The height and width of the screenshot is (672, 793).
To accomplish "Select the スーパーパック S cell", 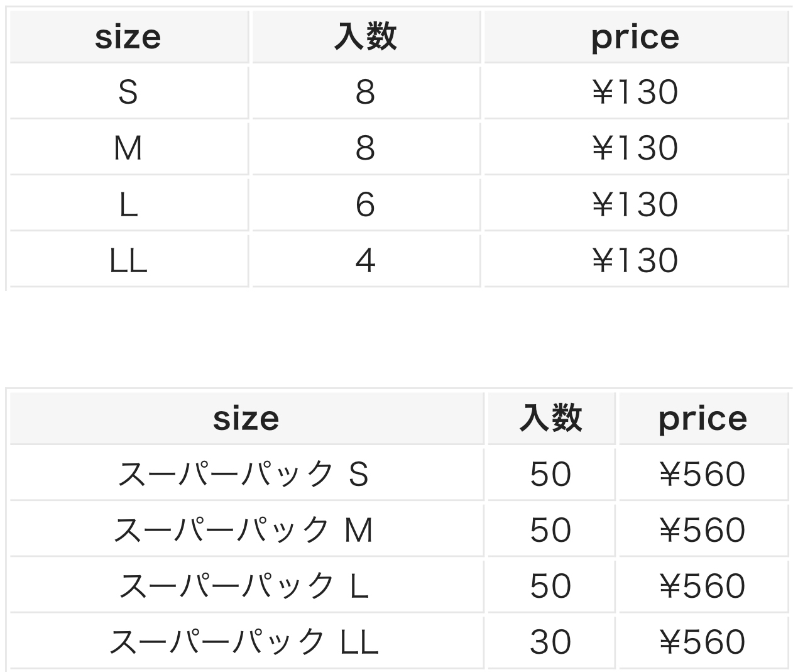I will pyautogui.click(x=244, y=474).
